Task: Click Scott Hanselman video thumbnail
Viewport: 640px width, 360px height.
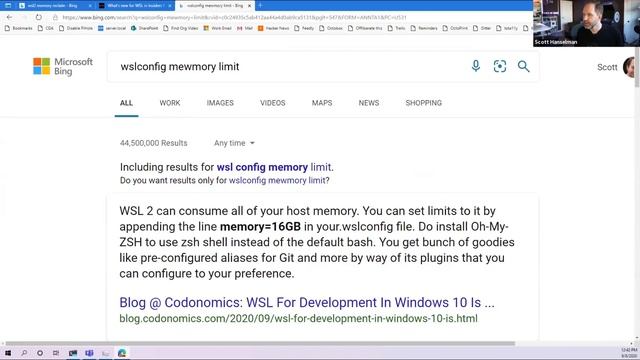Action: click(586, 23)
